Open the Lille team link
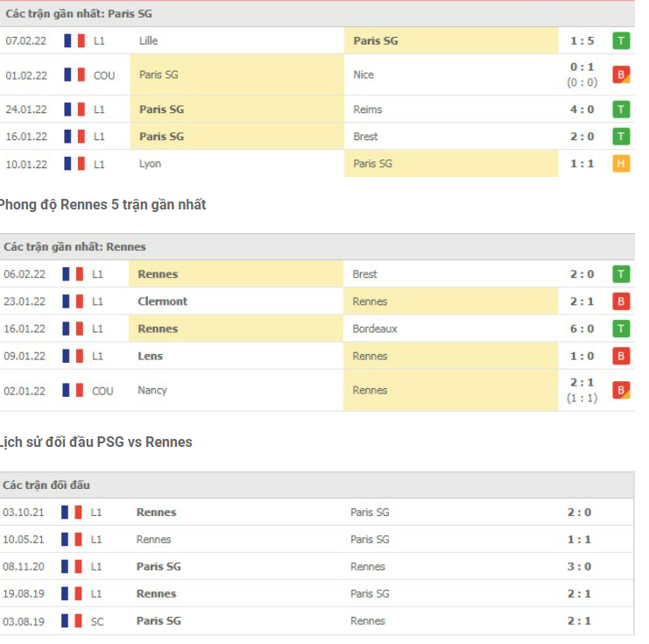649x644 pixels. 149,40
